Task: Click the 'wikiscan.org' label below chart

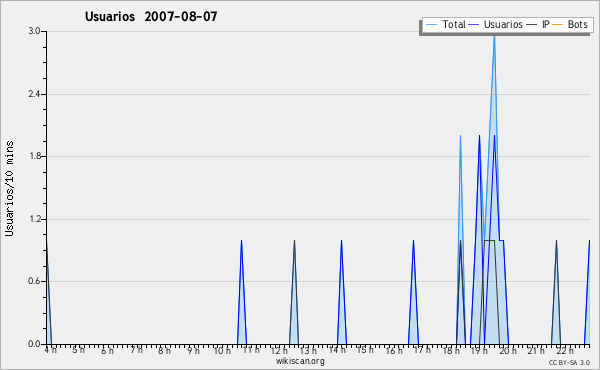Action: click(300, 361)
